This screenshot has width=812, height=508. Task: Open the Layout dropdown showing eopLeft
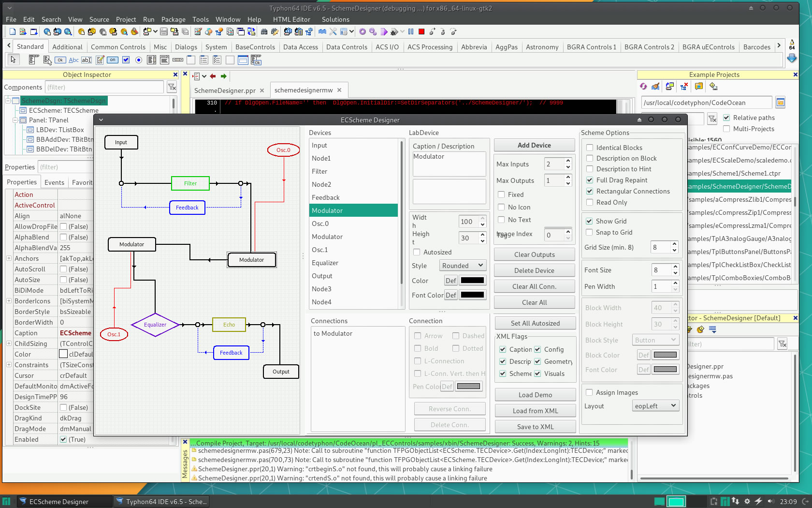tap(655, 406)
